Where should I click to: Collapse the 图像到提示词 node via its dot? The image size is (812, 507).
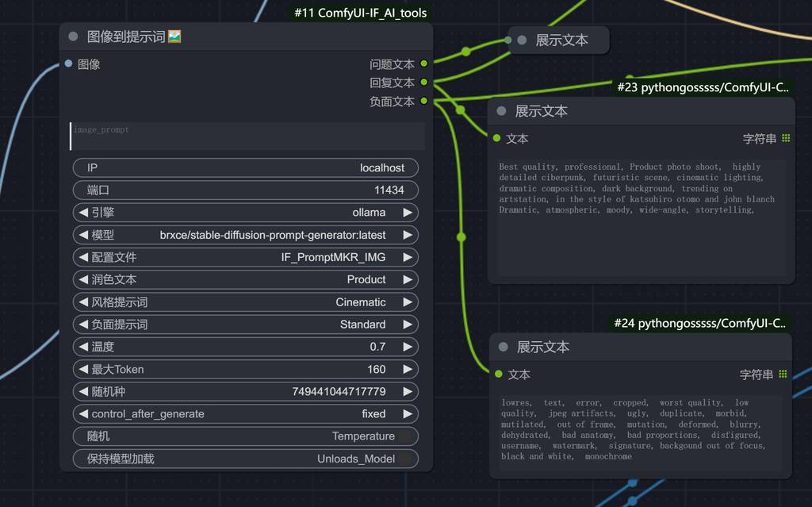[x=74, y=36]
